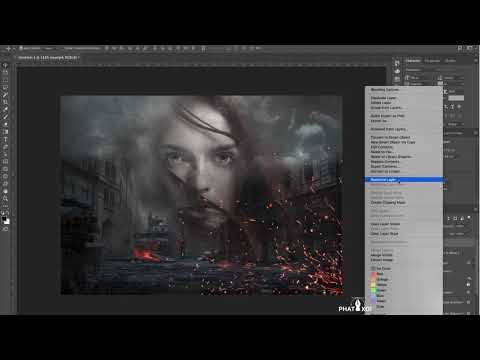Image resolution: width=480 pixels, height=360 pixels.
Task: Switch to the Character panel tab
Action: pos(413,61)
